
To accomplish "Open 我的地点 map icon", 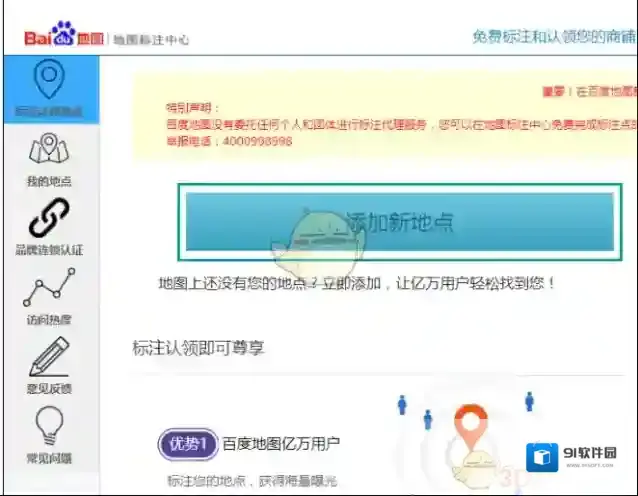I will pos(49,148).
